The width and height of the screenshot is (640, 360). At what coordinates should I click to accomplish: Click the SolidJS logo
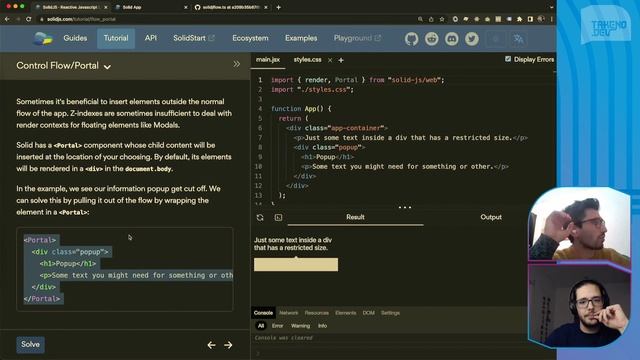43,39
